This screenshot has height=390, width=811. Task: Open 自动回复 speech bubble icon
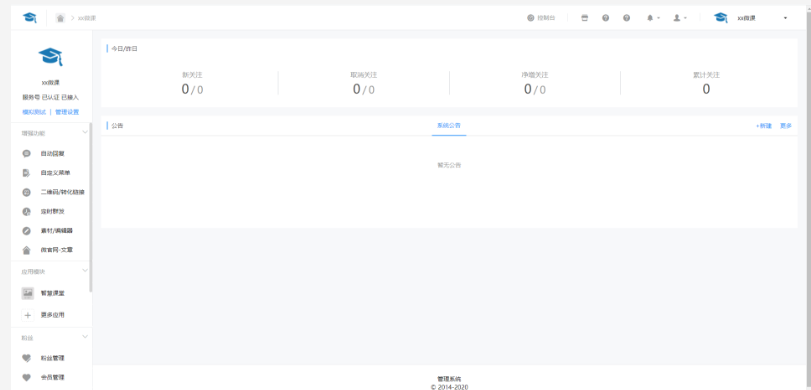tap(27, 154)
